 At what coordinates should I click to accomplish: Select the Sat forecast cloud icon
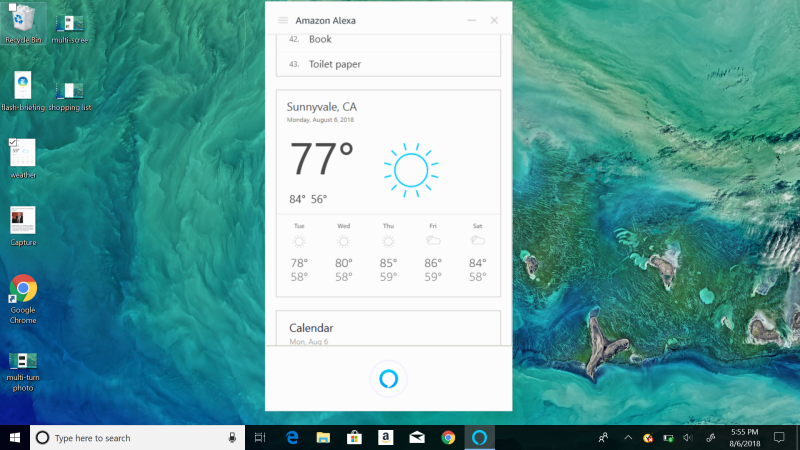click(x=478, y=240)
